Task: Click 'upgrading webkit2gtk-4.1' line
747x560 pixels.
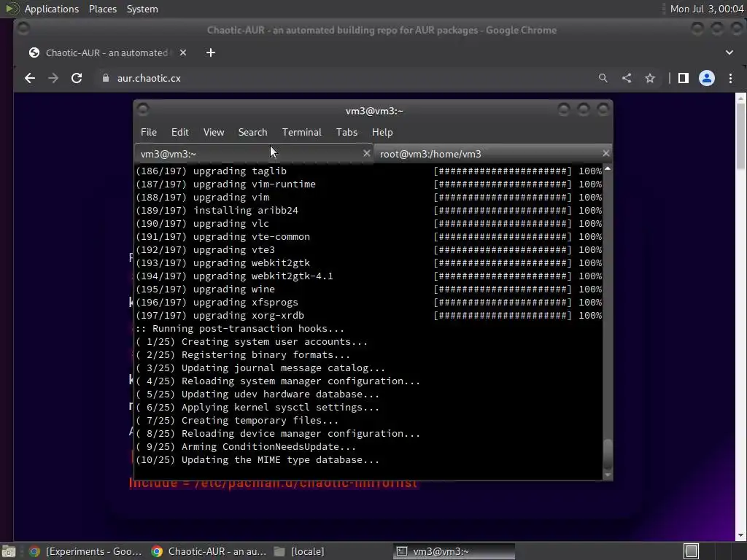Action: [234, 276]
